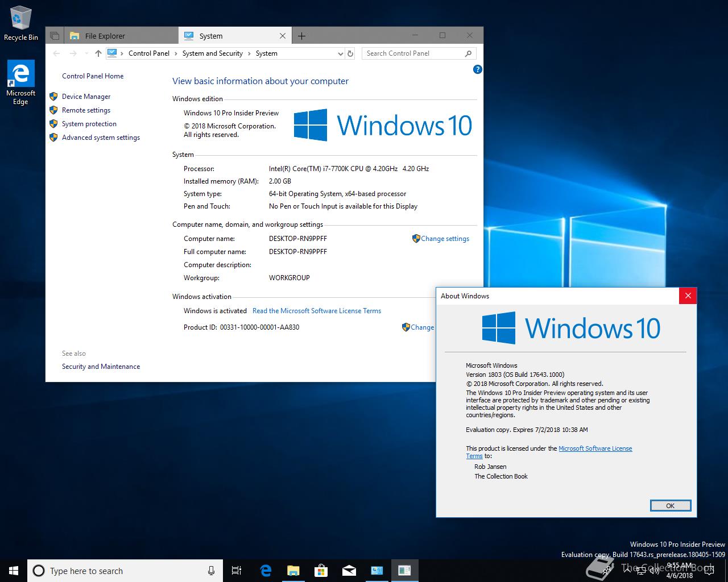
Task: Click the search magnifier icon
Action: pyautogui.click(x=469, y=53)
